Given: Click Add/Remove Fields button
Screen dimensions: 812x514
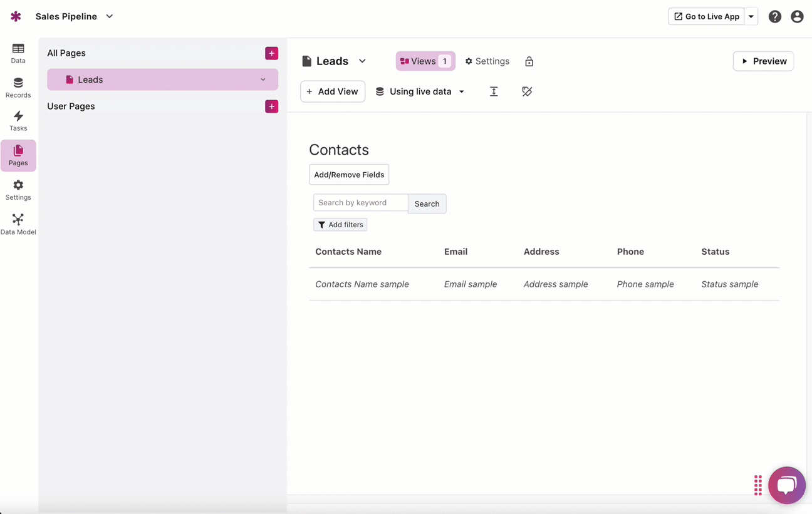Looking at the screenshot, I should click(x=349, y=175).
